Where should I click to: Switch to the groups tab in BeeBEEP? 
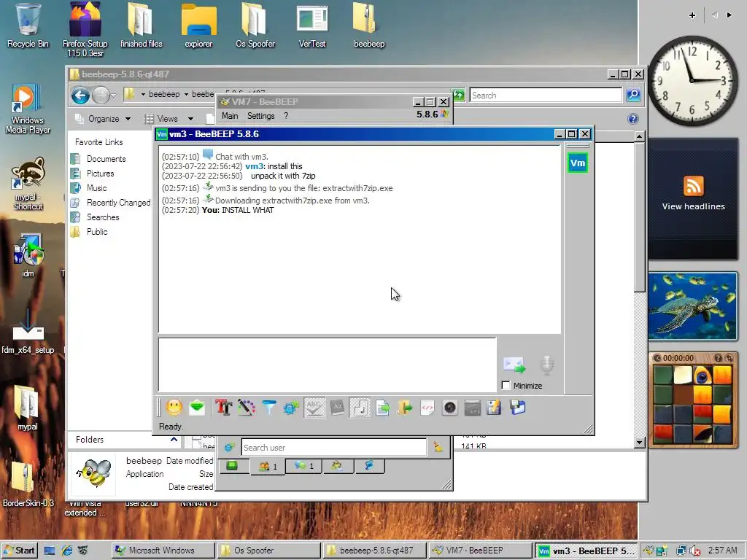coord(338,466)
